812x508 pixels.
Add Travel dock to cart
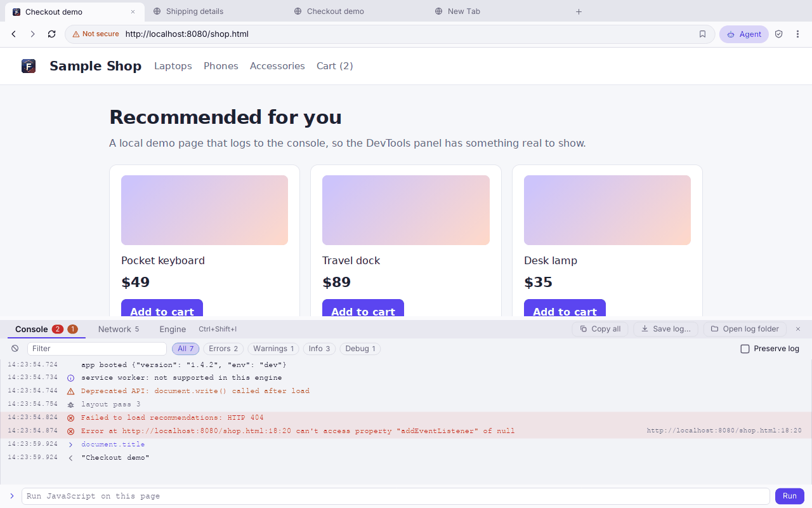coord(363,308)
